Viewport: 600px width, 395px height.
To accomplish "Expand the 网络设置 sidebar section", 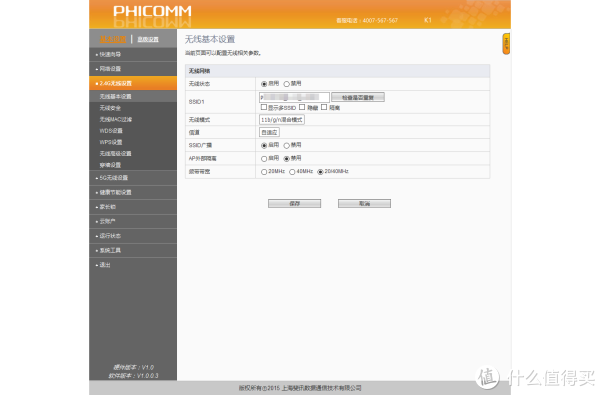I will point(133,69).
